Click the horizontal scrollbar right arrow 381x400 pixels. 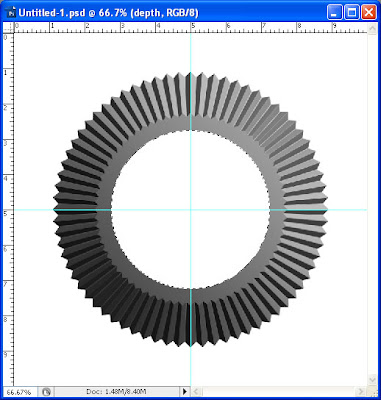pos(362,391)
